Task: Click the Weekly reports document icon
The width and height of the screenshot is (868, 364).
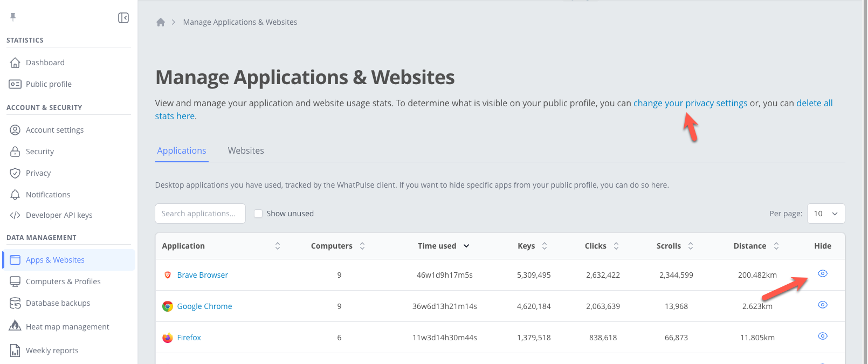Action: (15, 351)
